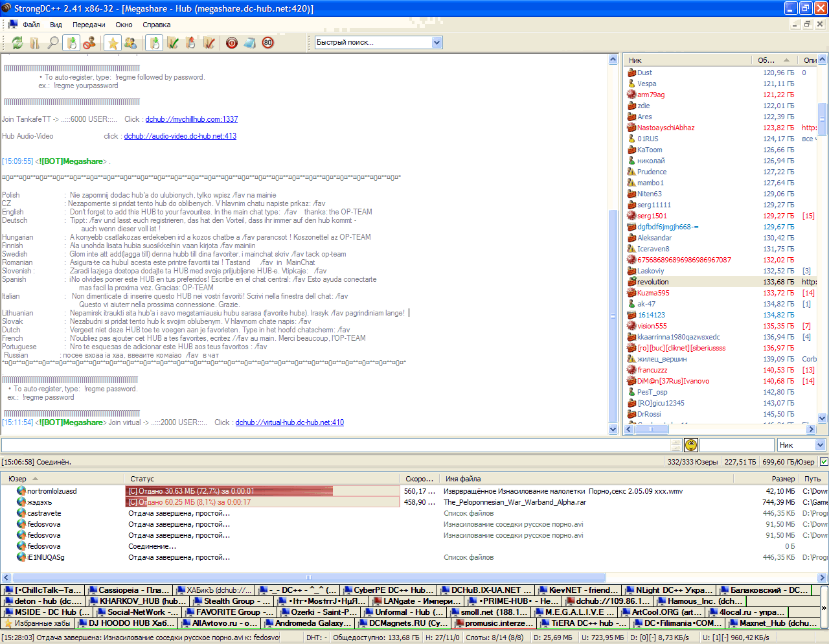829x644 pixels.
Task: Toggle the 80 speed limit sign icon
Action: [x=267, y=43]
